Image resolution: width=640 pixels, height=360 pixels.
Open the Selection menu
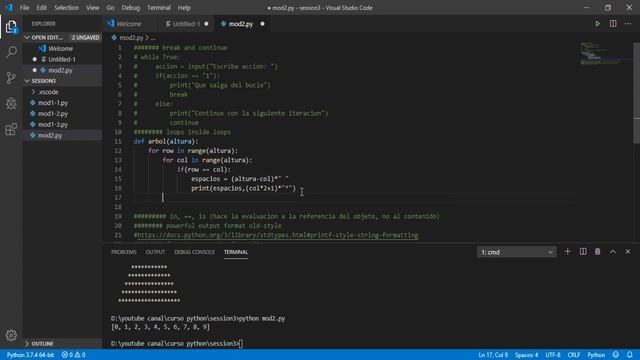66,7
